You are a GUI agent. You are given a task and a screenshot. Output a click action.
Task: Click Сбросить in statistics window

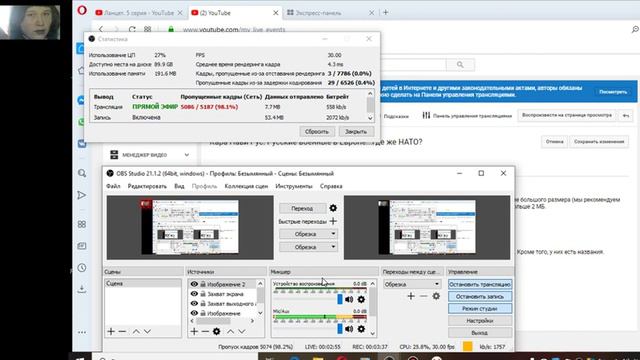tap(317, 131)
